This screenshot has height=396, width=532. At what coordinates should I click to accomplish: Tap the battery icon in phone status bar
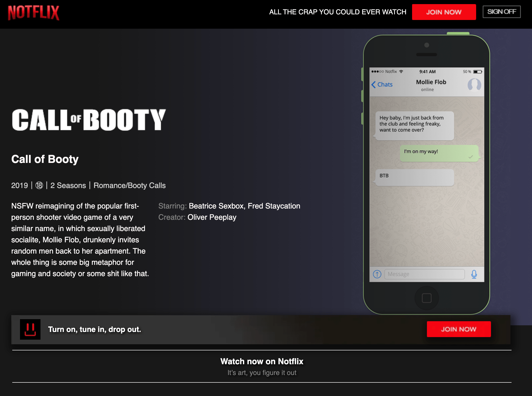point(477,72)
